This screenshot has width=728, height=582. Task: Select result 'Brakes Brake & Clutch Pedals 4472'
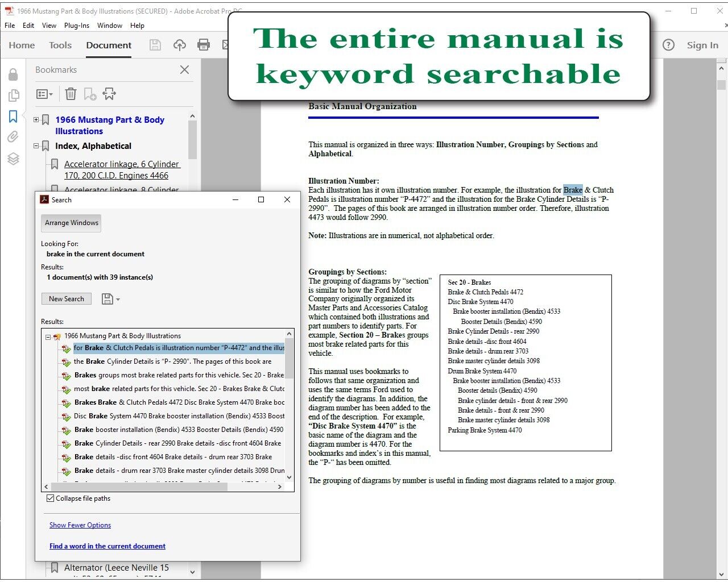coord(179,402)
